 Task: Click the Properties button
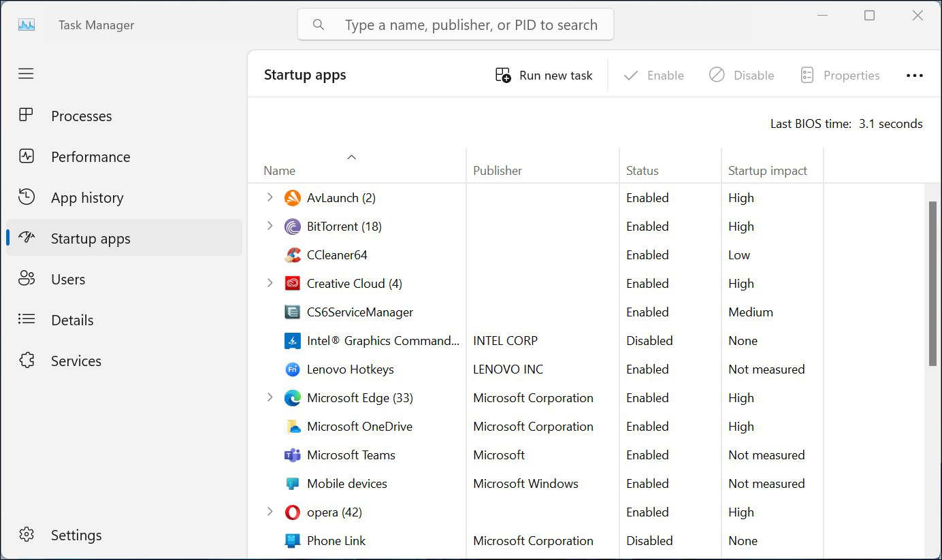[x=840, y=75]
